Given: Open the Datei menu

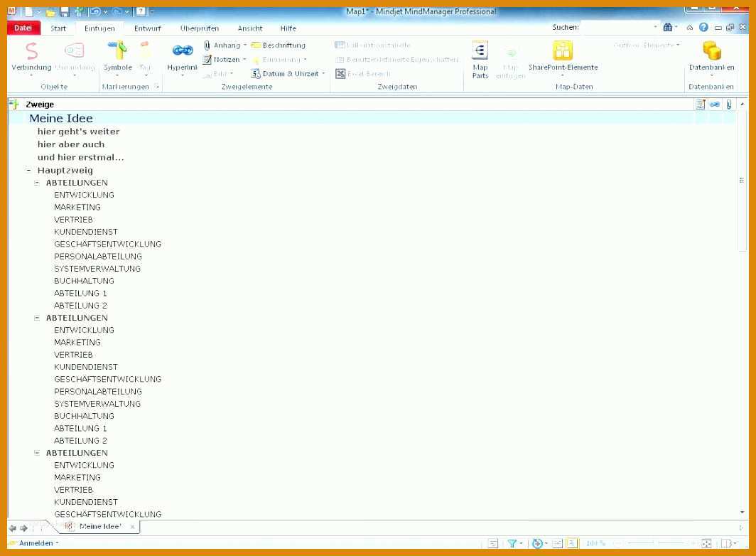Looking at the screenshot, I should [x=23, y=28].
